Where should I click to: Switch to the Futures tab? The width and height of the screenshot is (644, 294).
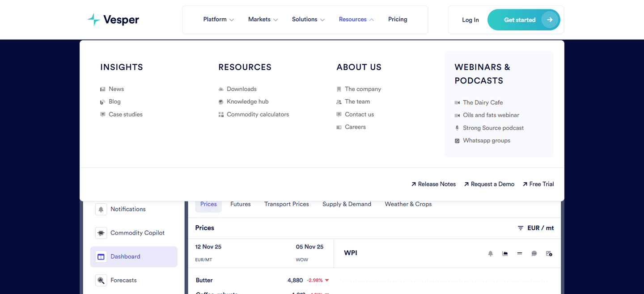point(241,204)
